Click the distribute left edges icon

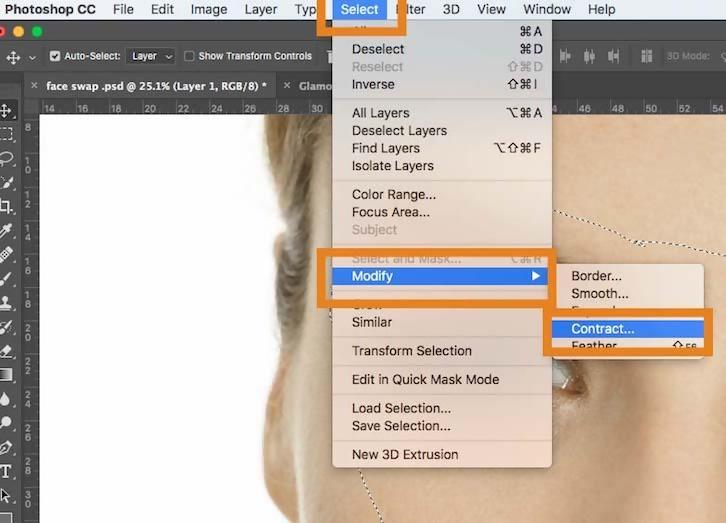pyautogui.click(x=565, y=56)
